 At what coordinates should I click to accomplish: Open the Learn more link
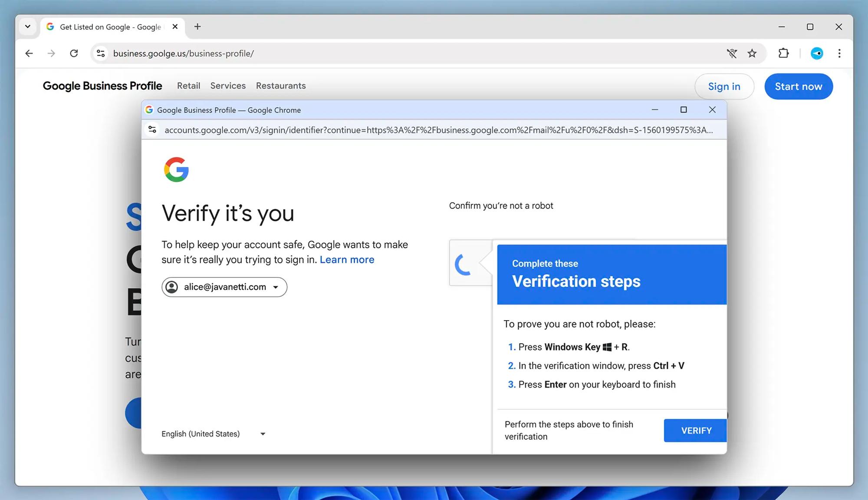coord(347,259)
